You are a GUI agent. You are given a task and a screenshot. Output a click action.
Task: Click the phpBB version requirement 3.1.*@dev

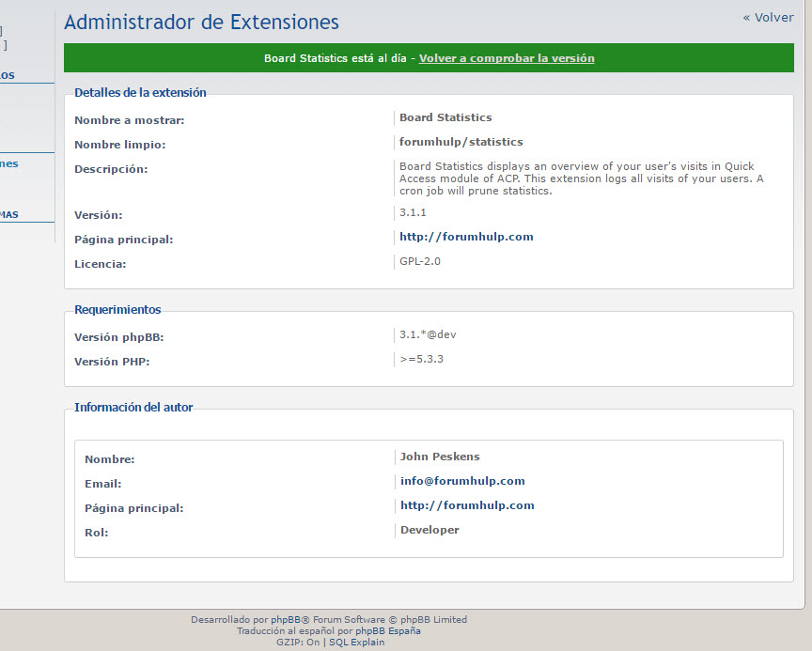(428, 334)
